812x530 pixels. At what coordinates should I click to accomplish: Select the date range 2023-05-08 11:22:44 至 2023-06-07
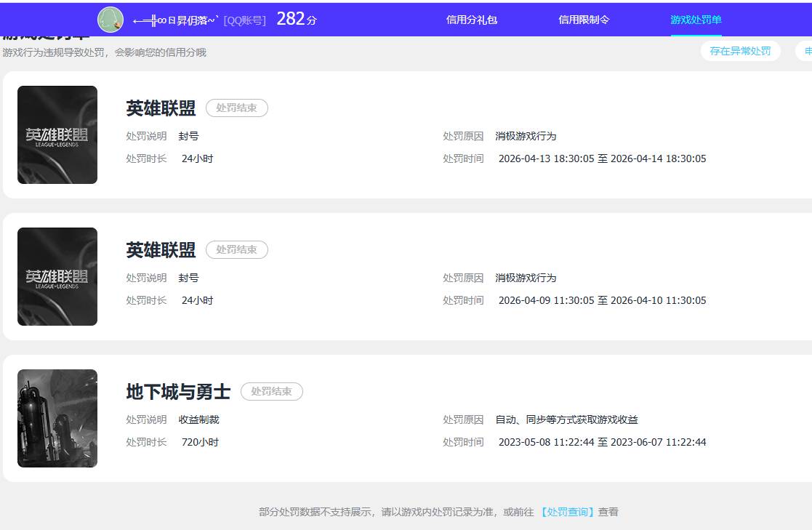tap(602, 442)
